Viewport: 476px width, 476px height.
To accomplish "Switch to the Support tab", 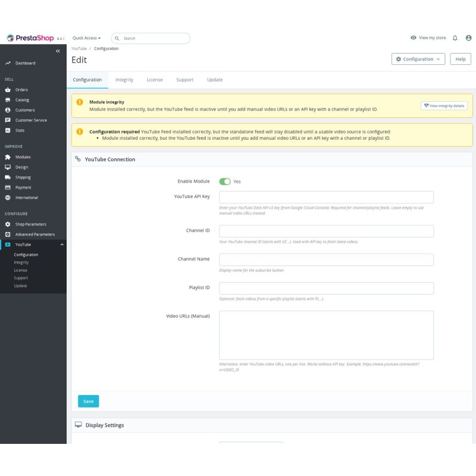I will (x=185, y=80).
